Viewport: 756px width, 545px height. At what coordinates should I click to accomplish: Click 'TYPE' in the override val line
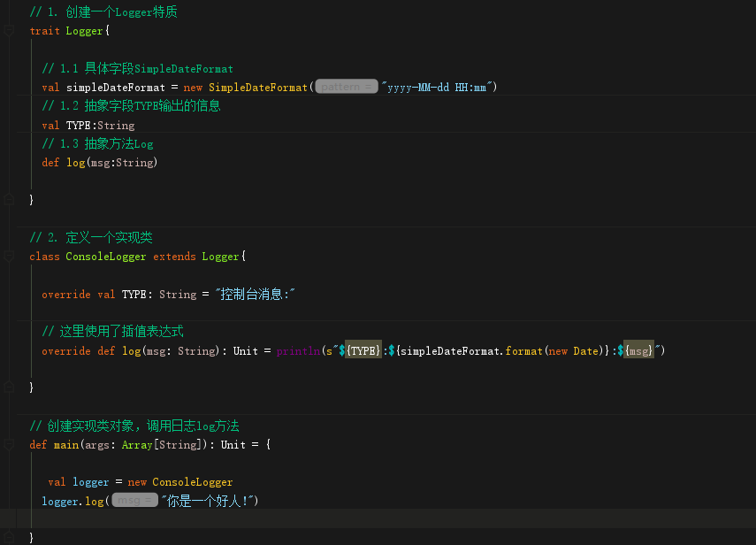134,295
